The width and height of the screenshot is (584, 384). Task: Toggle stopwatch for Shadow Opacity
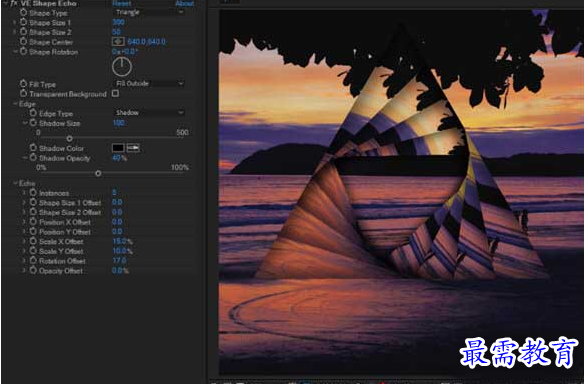click(x=33, y=158)
